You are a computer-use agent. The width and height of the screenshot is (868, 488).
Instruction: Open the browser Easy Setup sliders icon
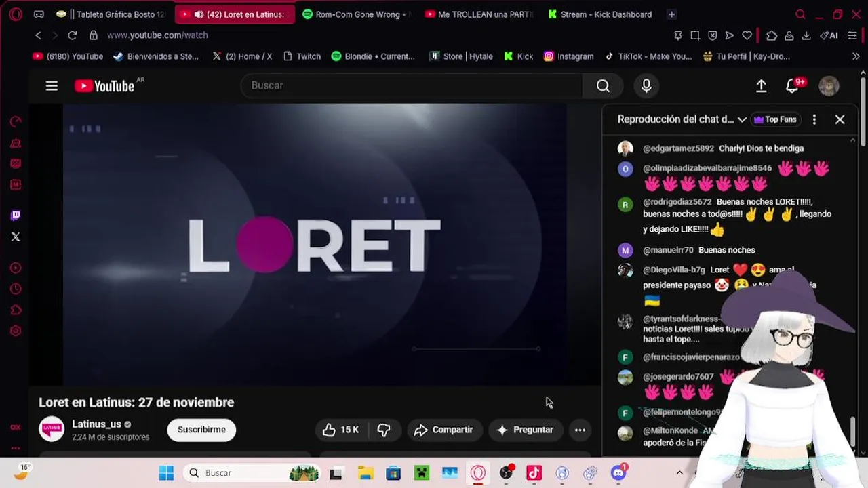click(852, 35)
